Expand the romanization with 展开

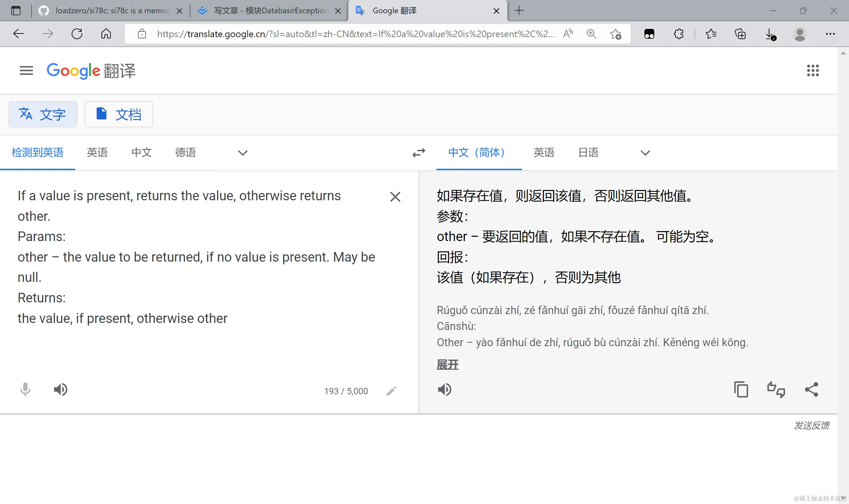pos(447,365)
